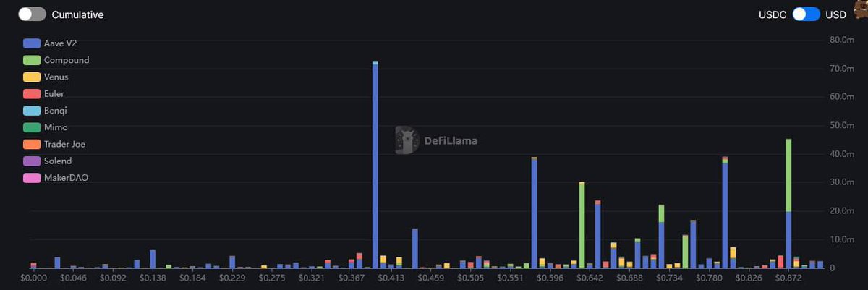
Task: Click the Venus legend color swatch
Action: coord(32,77)
